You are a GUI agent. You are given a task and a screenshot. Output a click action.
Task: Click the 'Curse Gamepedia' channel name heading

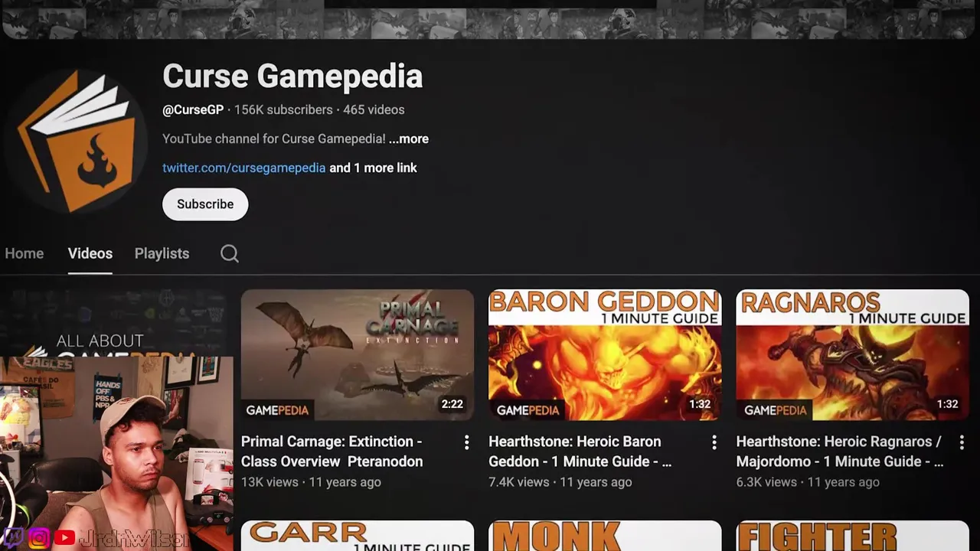pos(292,77)
